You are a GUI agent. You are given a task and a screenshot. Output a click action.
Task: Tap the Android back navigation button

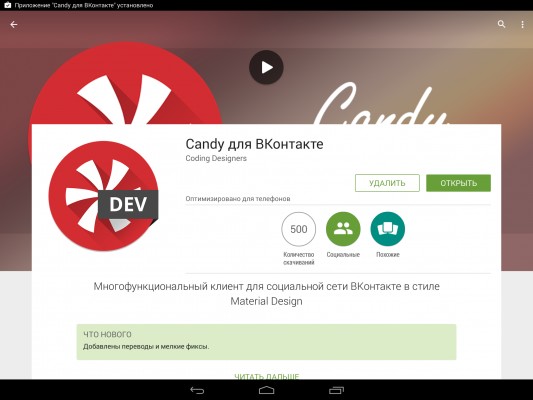[x=197, y=390]
